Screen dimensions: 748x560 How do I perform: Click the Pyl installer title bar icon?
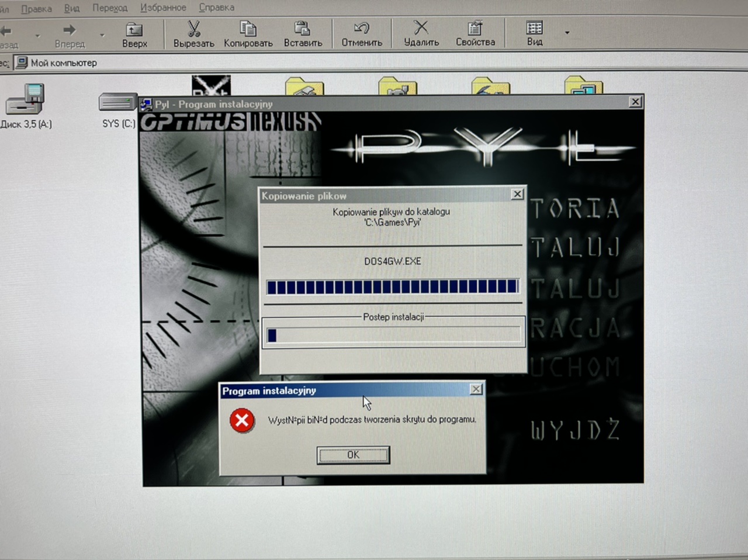pyautogui.click(x=147, y=104)
